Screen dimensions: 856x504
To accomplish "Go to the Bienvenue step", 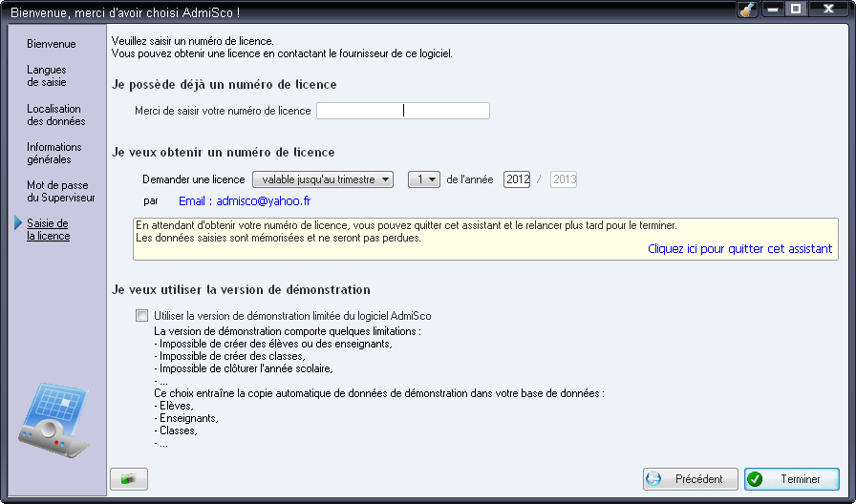I will point(52,44).
